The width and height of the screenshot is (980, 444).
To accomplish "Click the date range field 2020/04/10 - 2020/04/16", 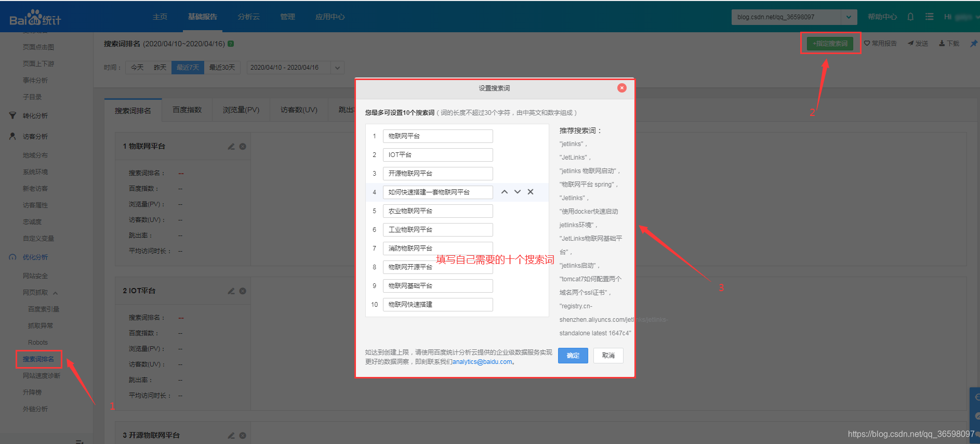I will click(288, 68).
